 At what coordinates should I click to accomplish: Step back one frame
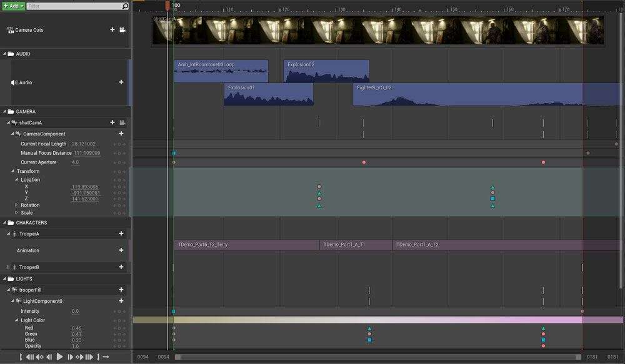click(49, 357)
